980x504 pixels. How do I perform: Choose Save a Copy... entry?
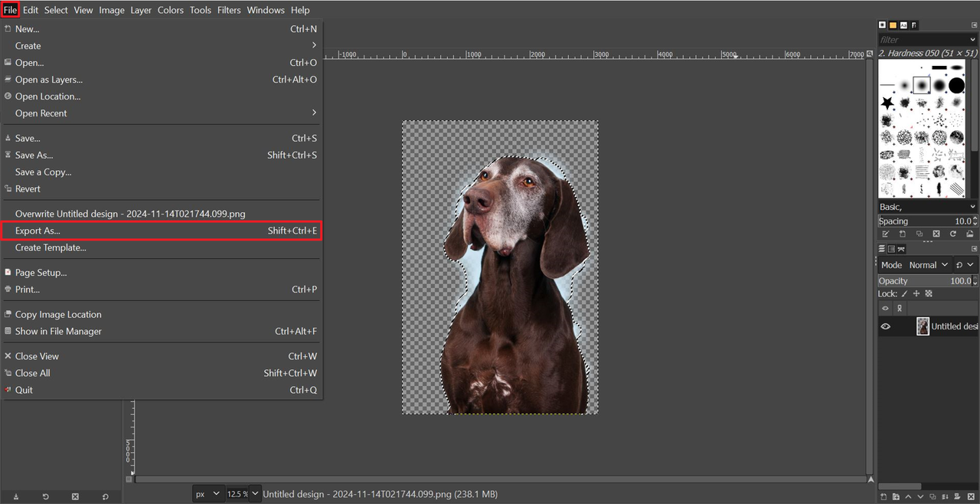162,172
